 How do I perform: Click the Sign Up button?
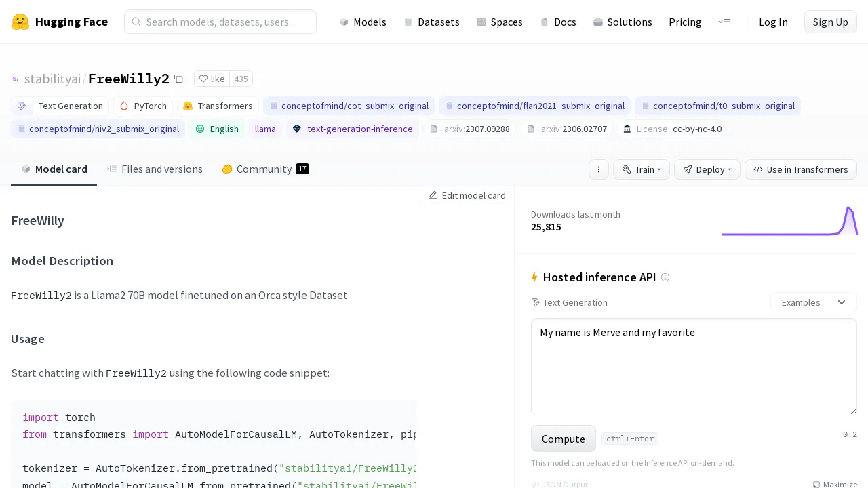pos(830,22)
